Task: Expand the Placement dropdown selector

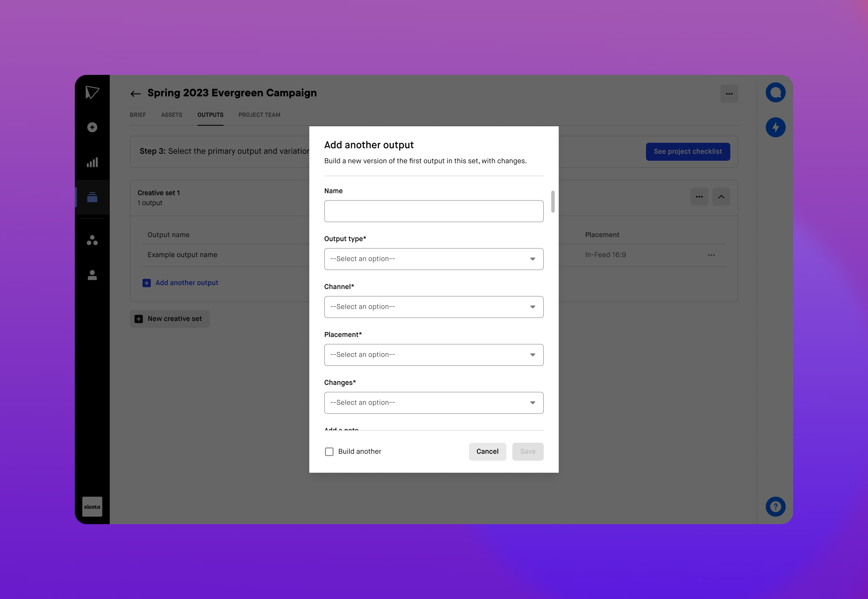Action: [433, 354]
